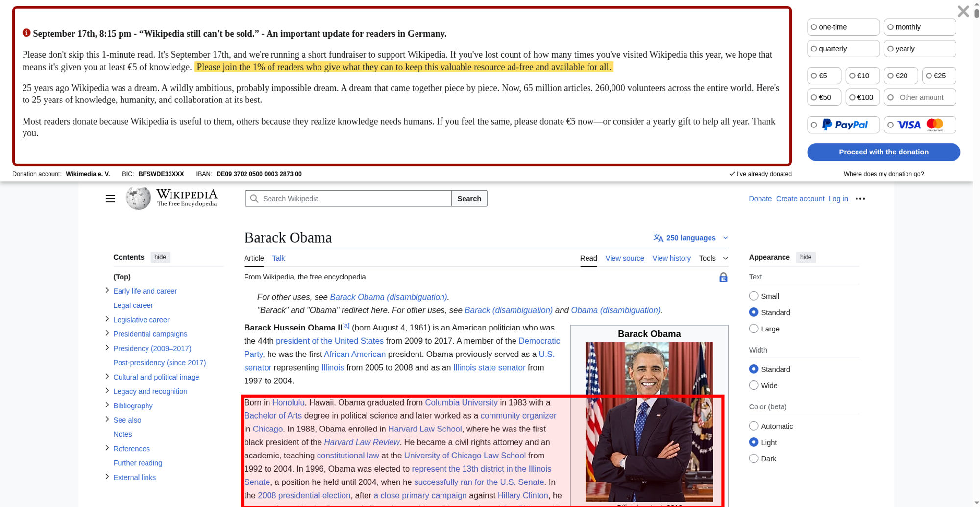Select quarterly donation frequency
Image resolution: width=980 pixels, height=507 pixels.
tap(843, 49)
